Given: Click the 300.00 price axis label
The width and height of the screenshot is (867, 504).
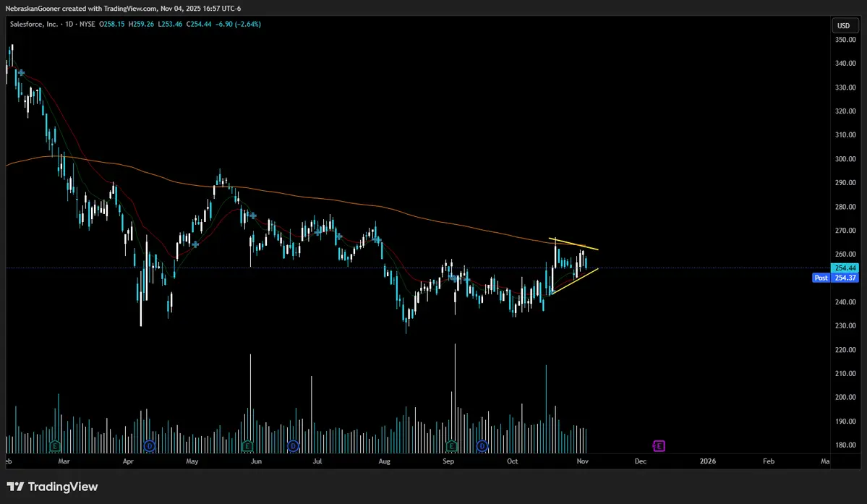Looking at the screenshot, I should [845, 159].
